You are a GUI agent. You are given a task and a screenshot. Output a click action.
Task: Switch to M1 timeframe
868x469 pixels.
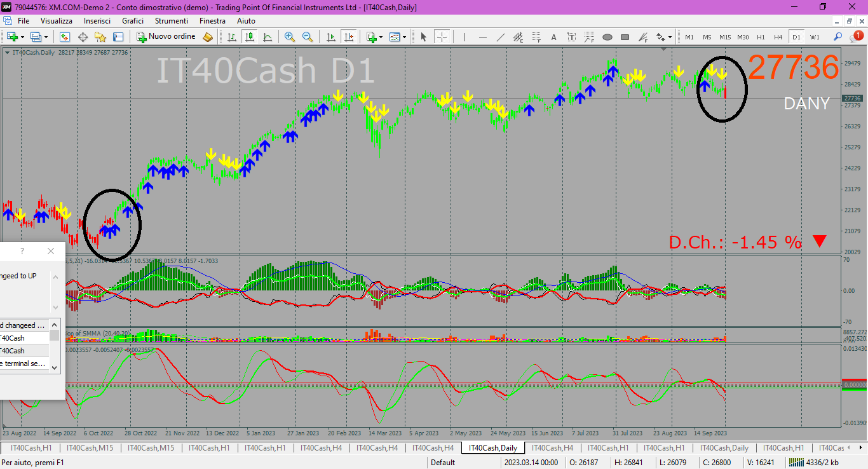click(689, 37)
